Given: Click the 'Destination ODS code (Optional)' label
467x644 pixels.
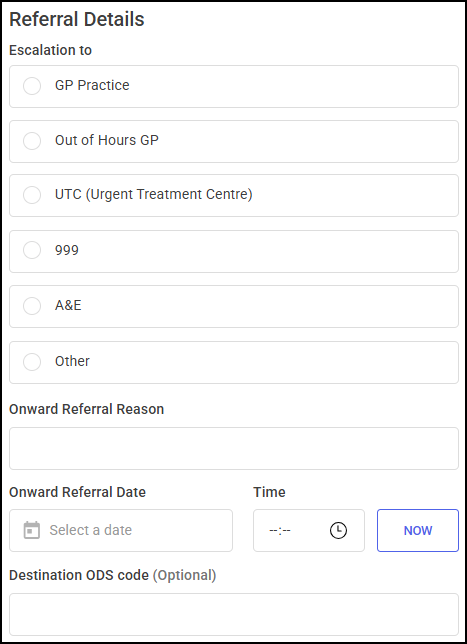Looking at the screenshot, I should coord(113,575).
